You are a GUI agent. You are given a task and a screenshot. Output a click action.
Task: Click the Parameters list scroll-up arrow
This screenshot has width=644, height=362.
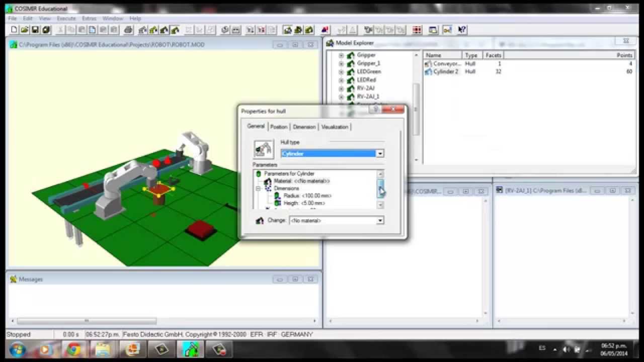coord(380,174)
